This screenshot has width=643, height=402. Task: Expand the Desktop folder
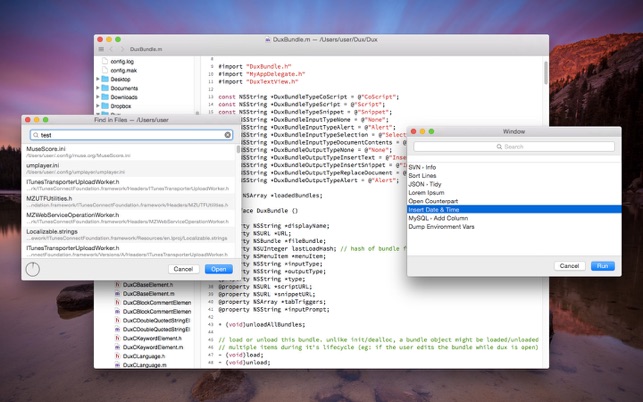pos(98,79)
